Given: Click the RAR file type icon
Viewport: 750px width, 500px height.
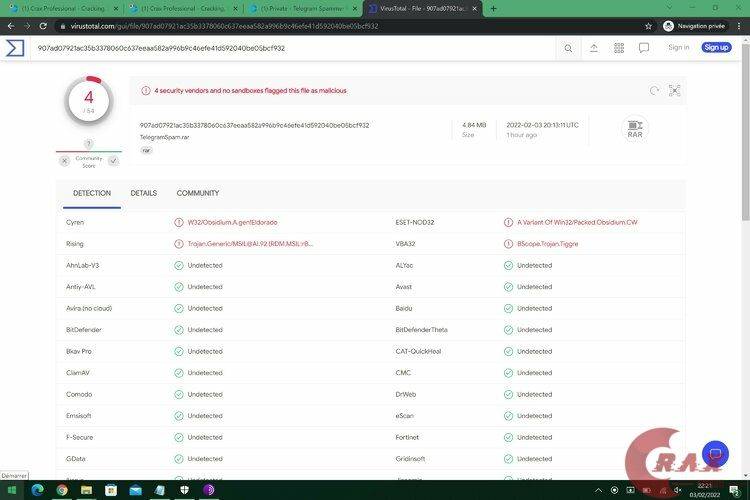Looking at the screenshot, I should (635, 129).
